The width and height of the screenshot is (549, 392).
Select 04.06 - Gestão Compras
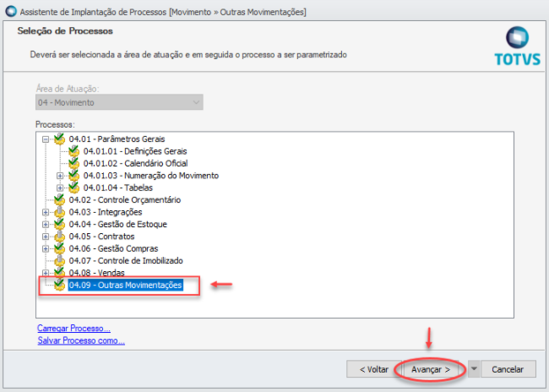[113, 248]
